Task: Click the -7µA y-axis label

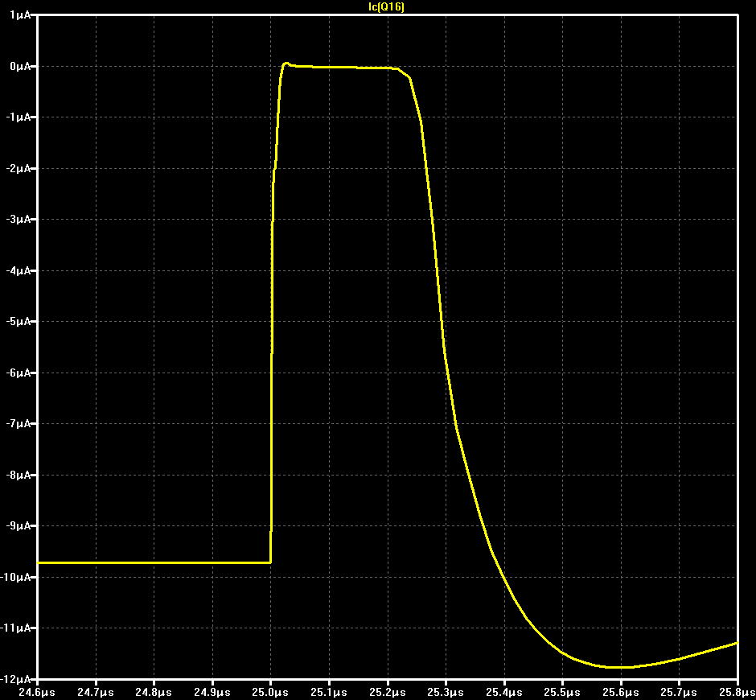Action: coord(18,423)
